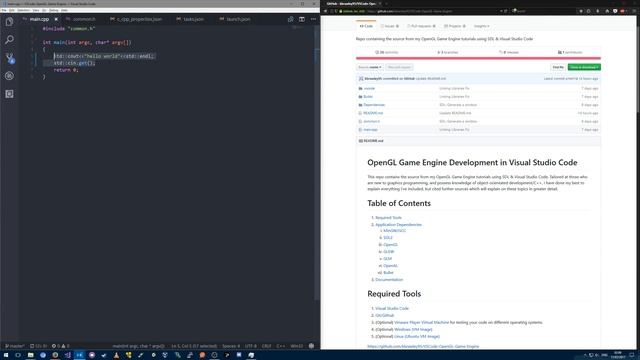View the commits count link
The width and height of the screenshot is (640, 360).
point(387,52)
